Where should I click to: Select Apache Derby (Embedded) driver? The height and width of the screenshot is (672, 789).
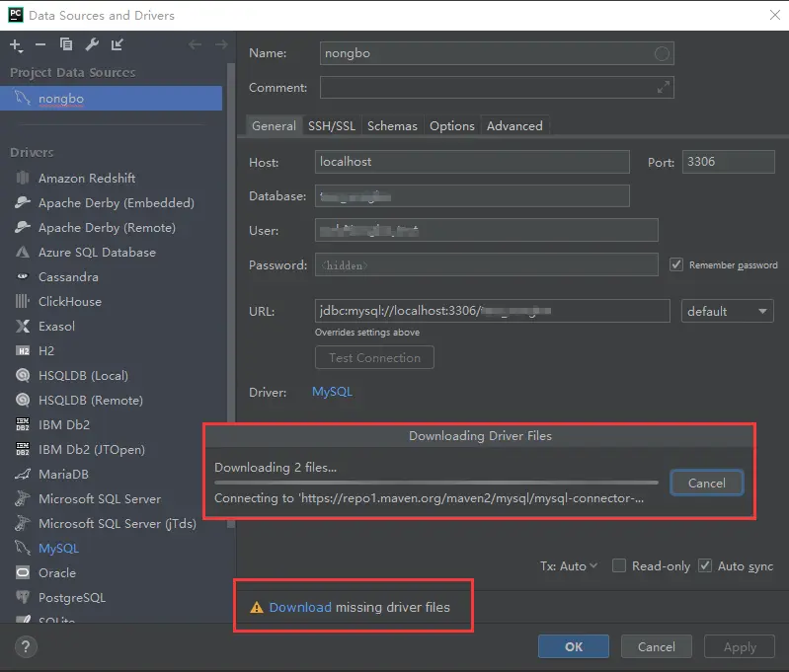tap(112, 202)
